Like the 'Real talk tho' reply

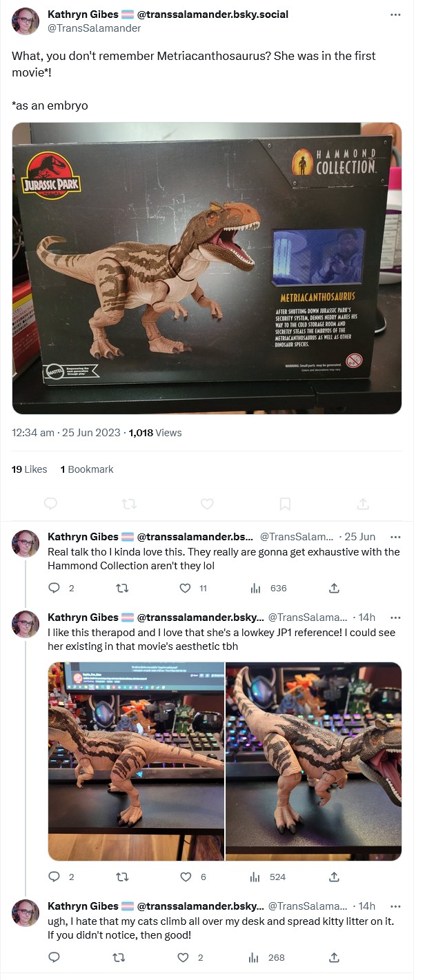click(x=185, y=589)
